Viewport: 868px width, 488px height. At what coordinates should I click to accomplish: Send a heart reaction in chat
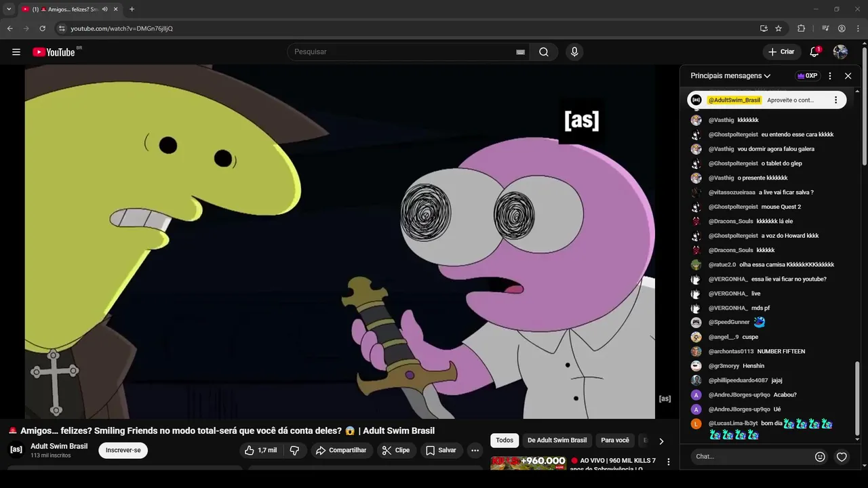click(x=842, y=457)
